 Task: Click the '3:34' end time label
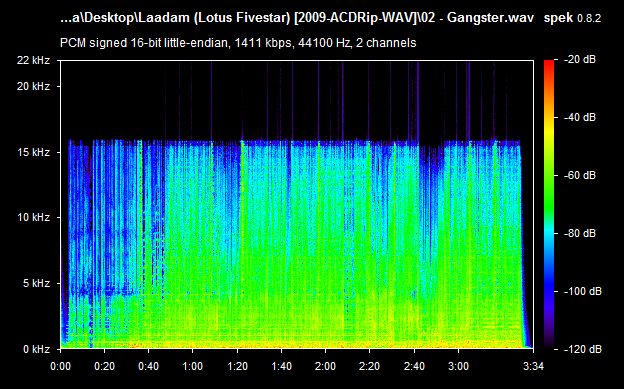(533, 366)
